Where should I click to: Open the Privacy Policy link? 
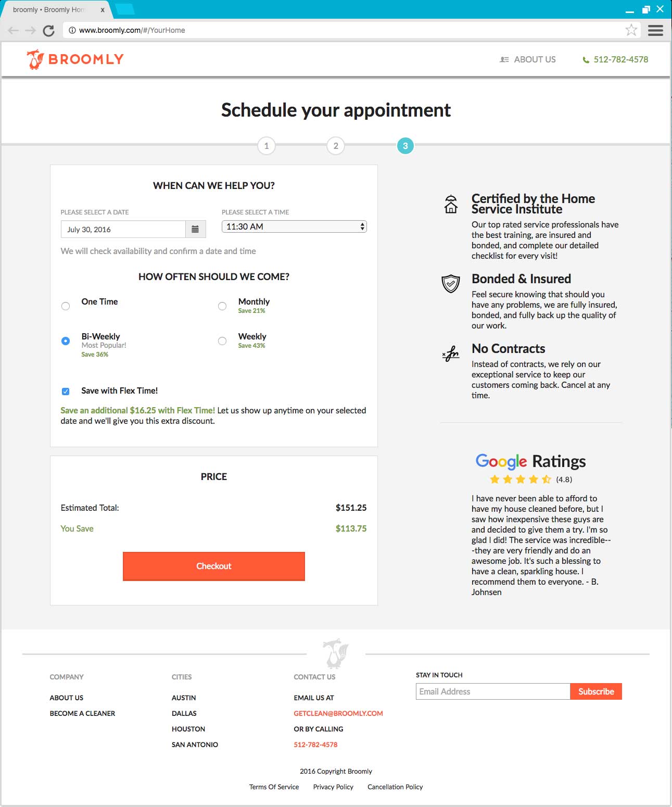(333, 787)
